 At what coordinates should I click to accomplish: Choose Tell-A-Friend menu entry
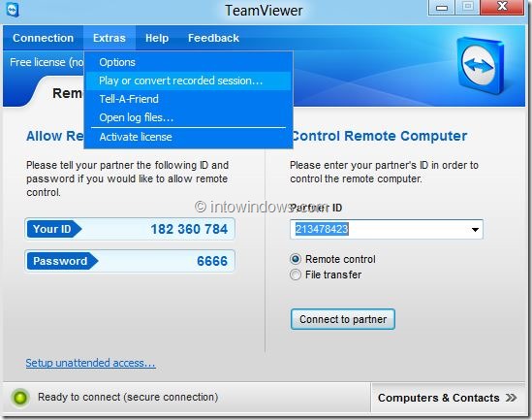tap(188, 99)
